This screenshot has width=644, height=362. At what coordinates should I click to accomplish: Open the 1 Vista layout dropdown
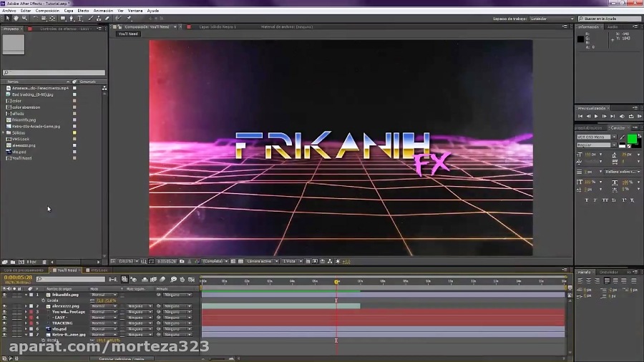pos(293,261)
